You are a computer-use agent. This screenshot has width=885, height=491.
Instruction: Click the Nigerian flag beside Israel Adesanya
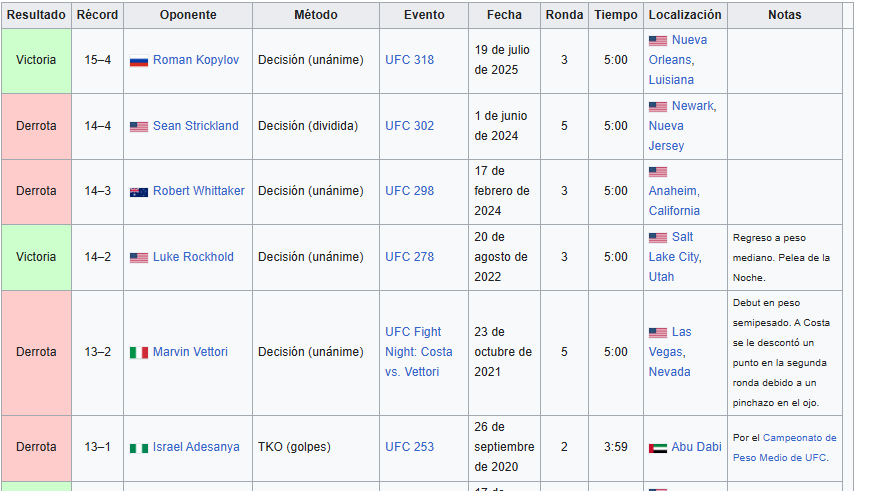click(139, 448)
